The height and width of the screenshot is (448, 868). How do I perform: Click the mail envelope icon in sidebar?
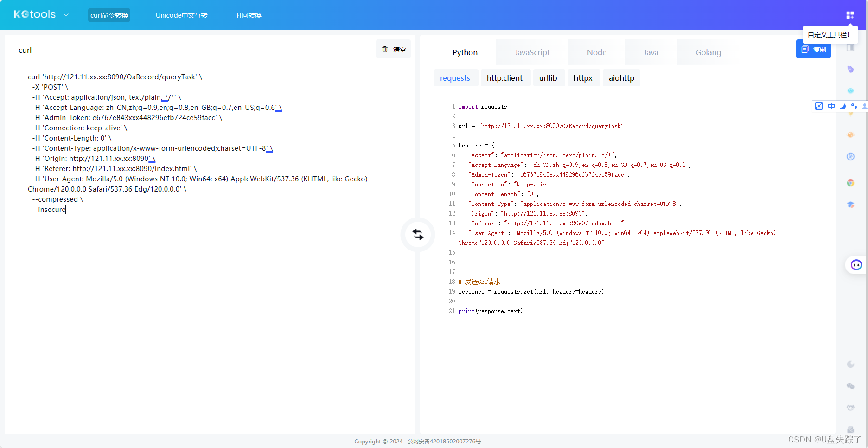[x=850, y=429]
